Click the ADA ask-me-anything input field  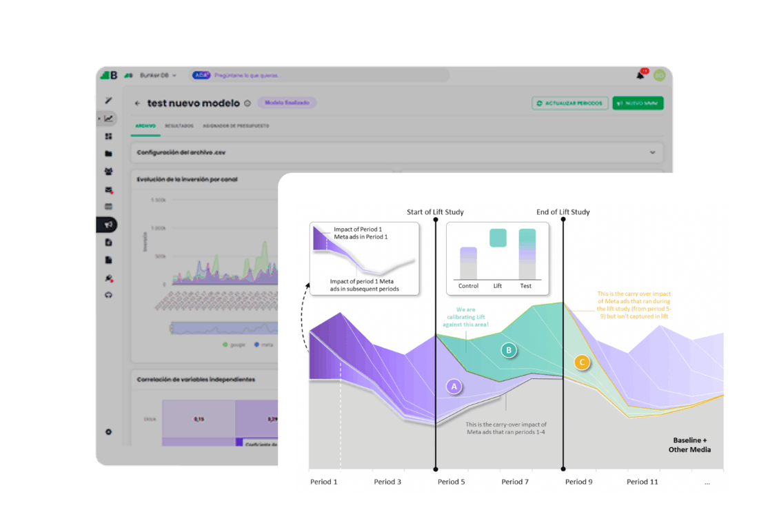pos(321,75)
